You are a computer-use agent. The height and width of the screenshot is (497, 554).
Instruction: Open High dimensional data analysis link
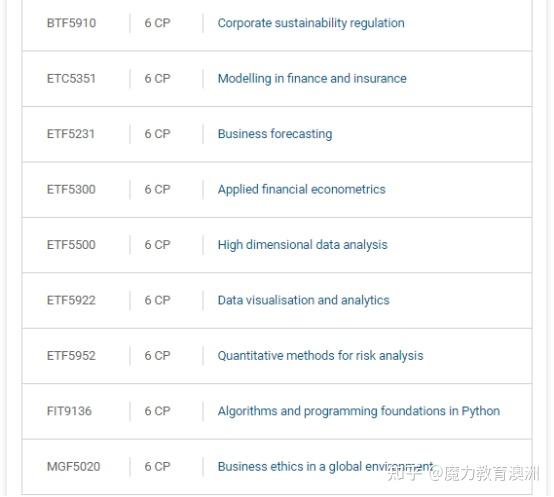tap(302, 245)
